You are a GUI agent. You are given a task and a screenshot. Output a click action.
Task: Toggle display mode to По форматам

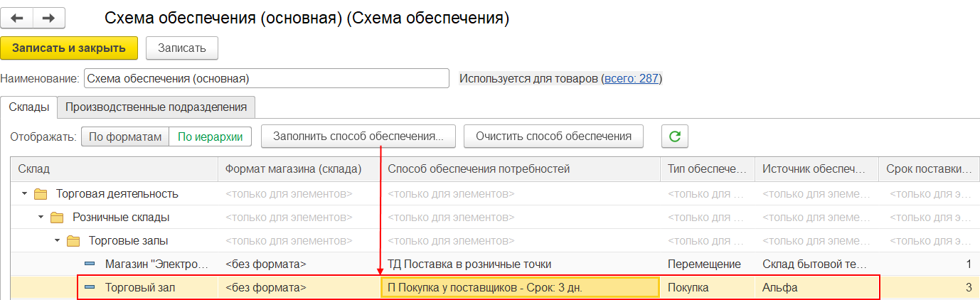pos(124,136)
